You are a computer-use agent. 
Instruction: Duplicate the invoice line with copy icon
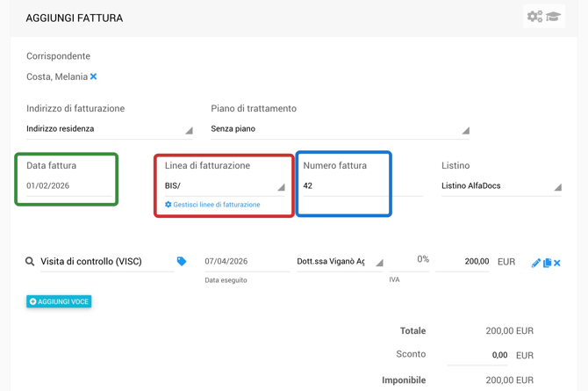547,263
